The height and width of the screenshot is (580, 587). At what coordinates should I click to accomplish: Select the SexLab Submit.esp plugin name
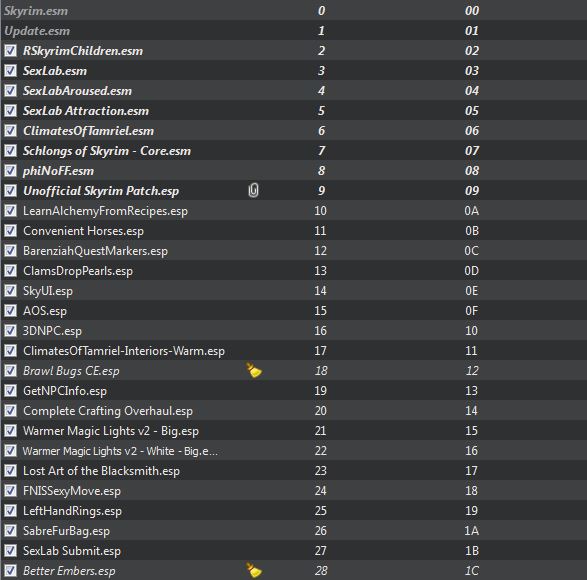click(x=72, y=550)
